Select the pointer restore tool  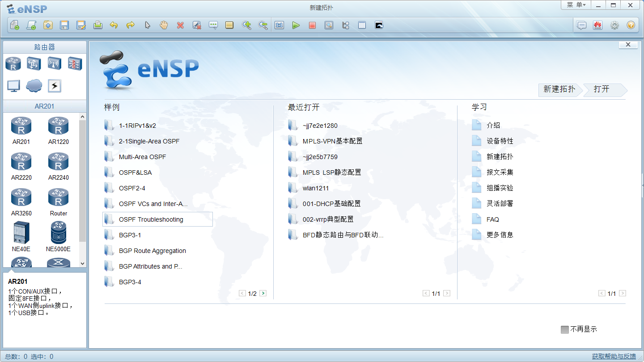point(147,25)
